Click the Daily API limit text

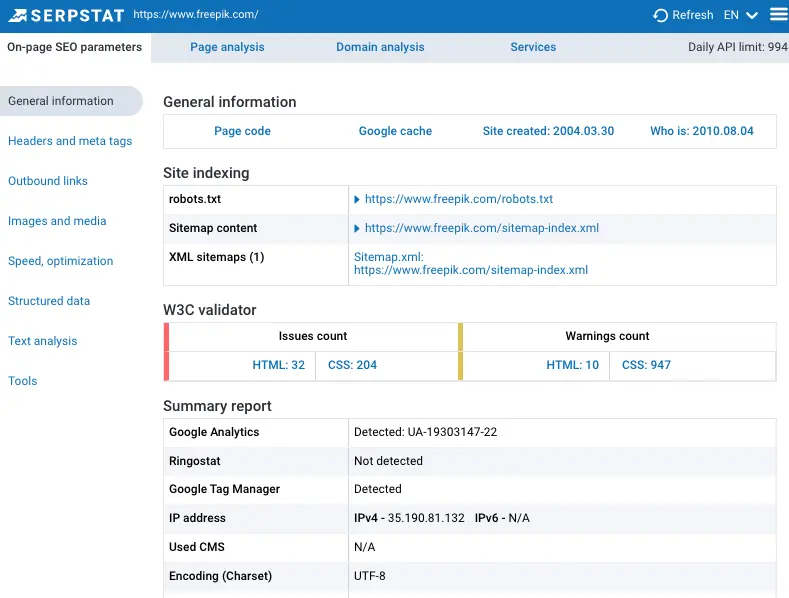[738, 47]
